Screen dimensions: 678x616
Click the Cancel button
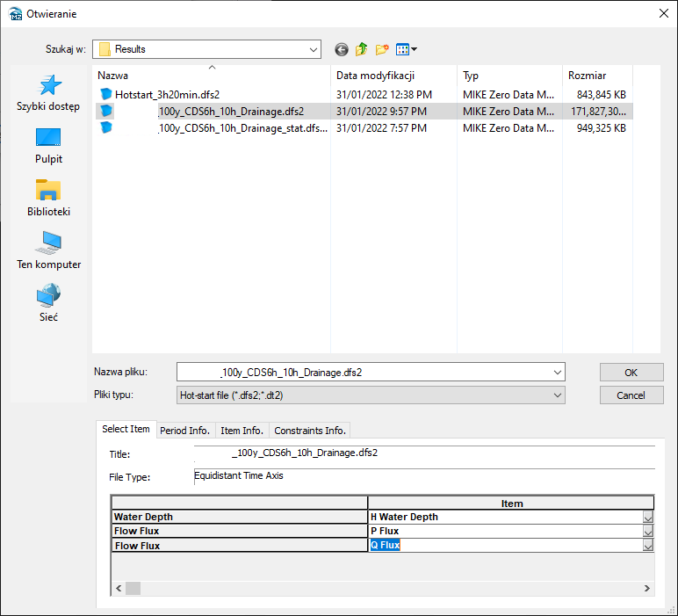pos(631,395)
